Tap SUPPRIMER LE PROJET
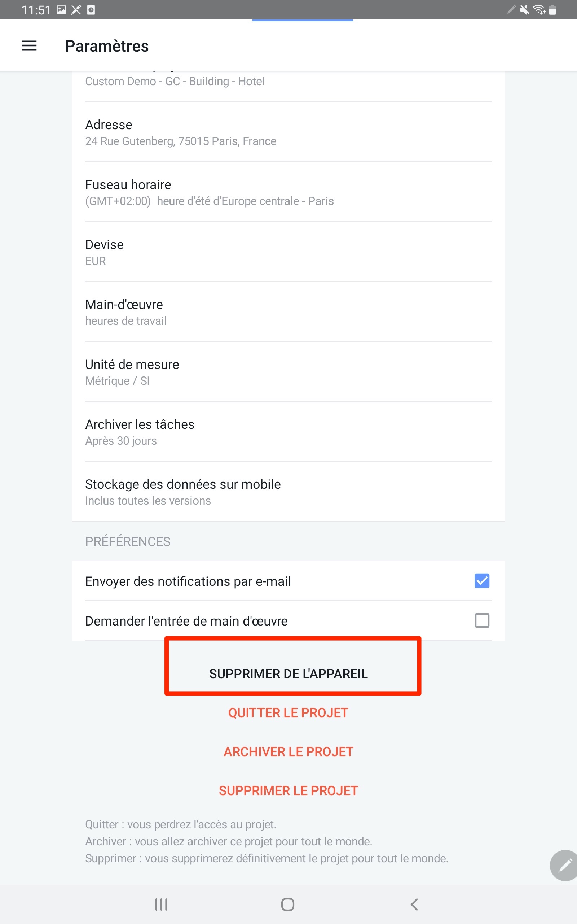 (x=288, y=790)
